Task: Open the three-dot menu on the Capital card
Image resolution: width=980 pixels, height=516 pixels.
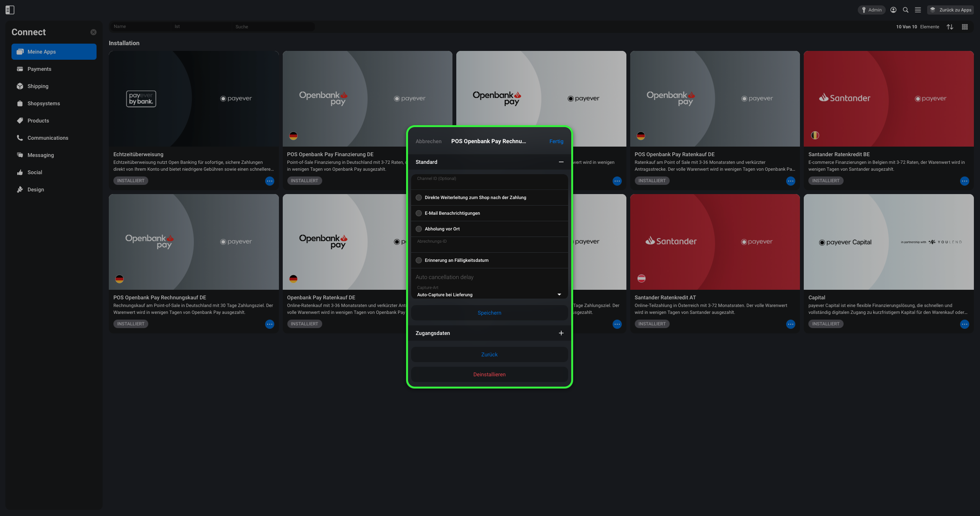Action: point(965,324)
